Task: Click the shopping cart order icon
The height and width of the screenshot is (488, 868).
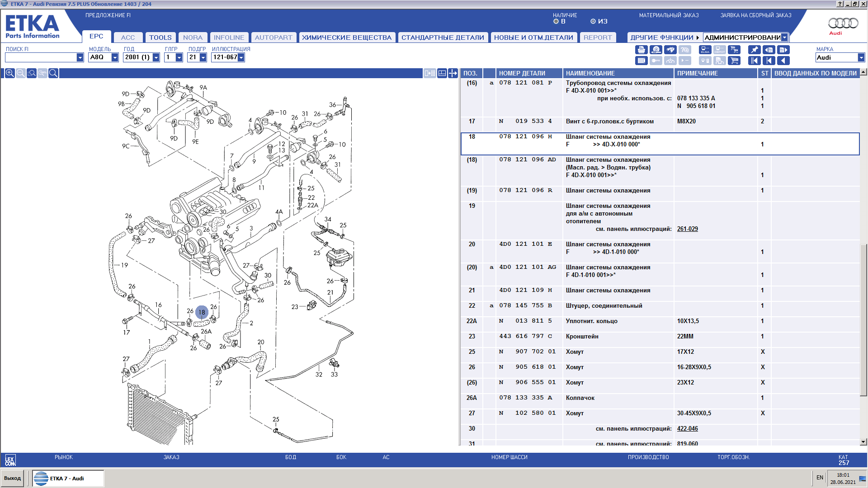Action: [734, 61]
